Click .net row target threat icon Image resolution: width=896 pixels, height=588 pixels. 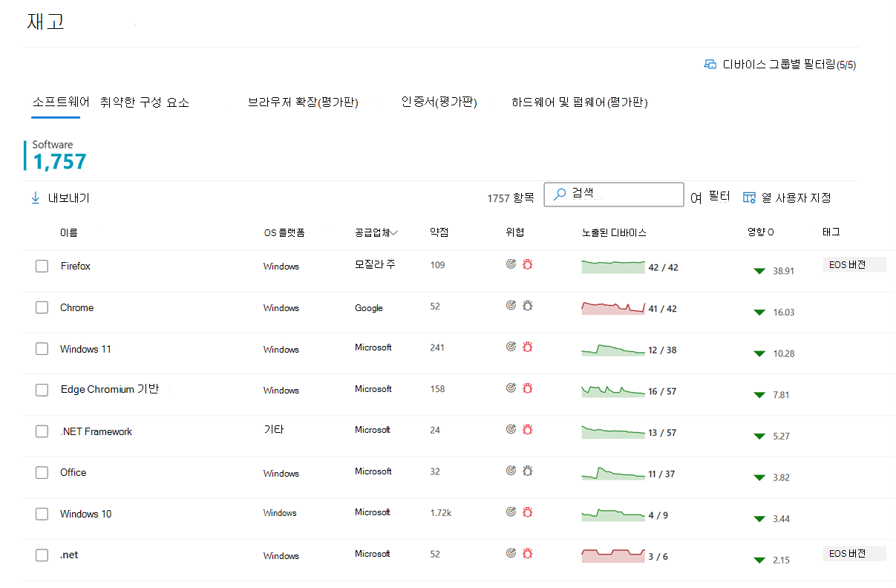pyautogui.click(x=511, y=552)
